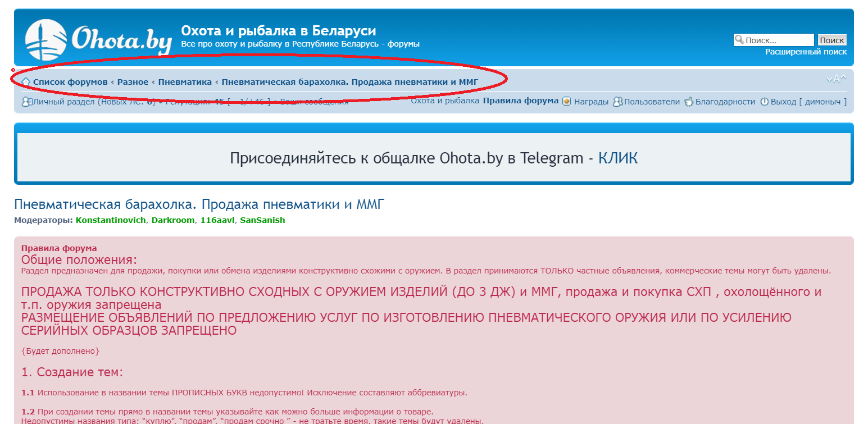
Task: Open Правила форума link in navbar
Action: point(520,101)
